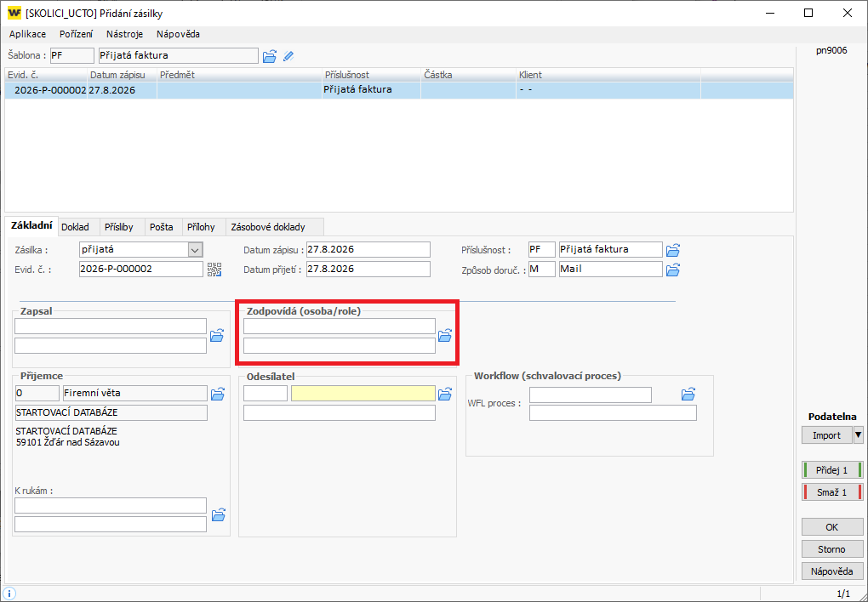Click the WF application icon in title bar
The width and height of the screenshot is (868, 602).
tap(15, 14)
